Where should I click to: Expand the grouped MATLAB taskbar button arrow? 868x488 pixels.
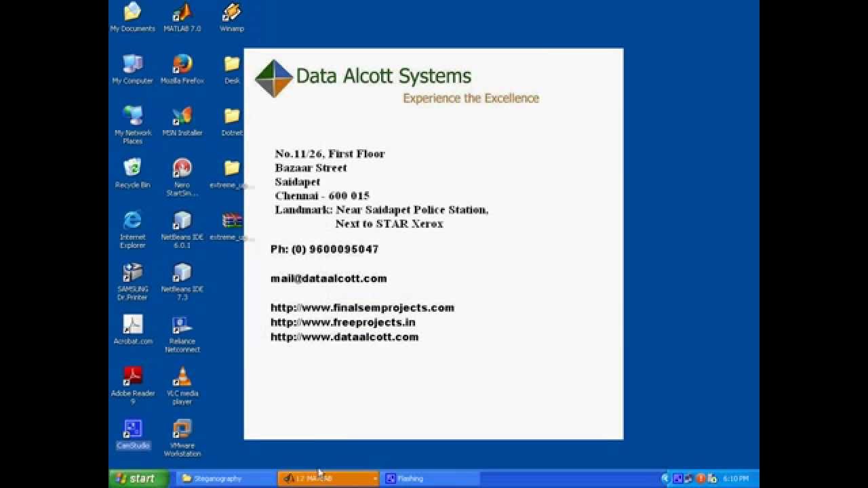click(374, 479)
